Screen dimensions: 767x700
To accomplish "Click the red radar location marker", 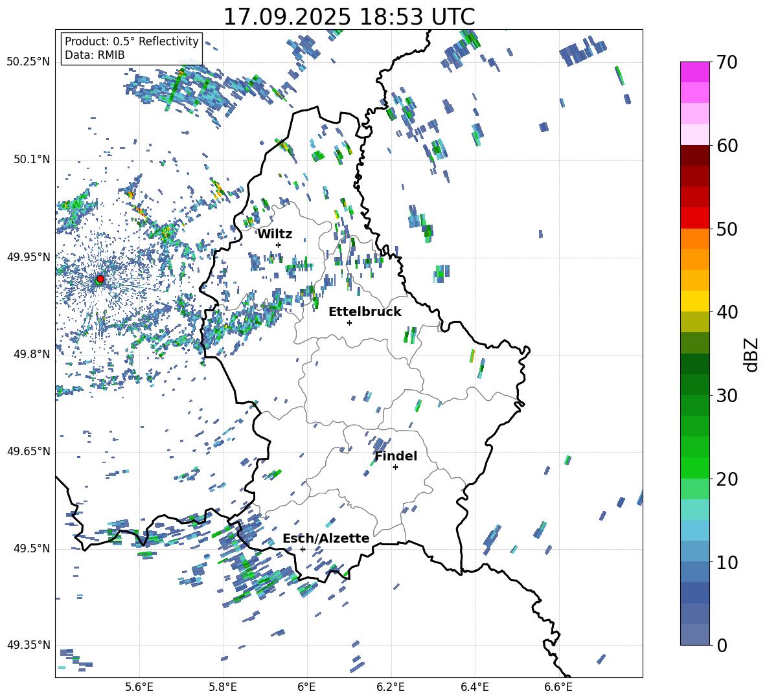I will tap(100, 278).
